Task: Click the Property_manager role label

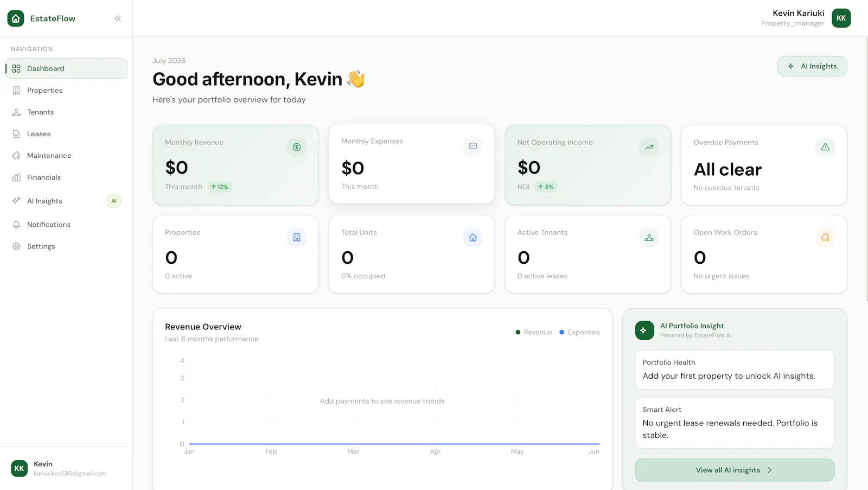Action: (792, 23)
